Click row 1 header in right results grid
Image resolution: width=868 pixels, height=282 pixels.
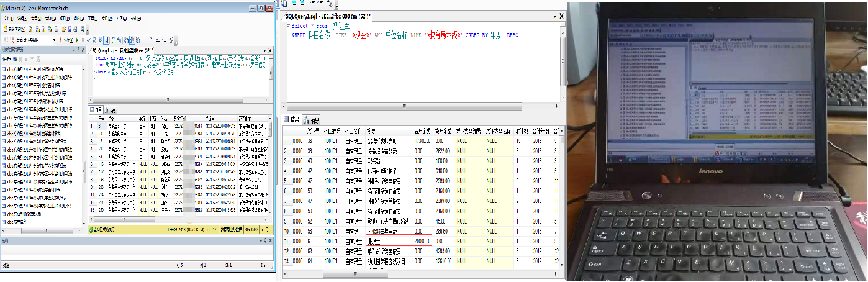pyautogui.click(x=286, y=140)
